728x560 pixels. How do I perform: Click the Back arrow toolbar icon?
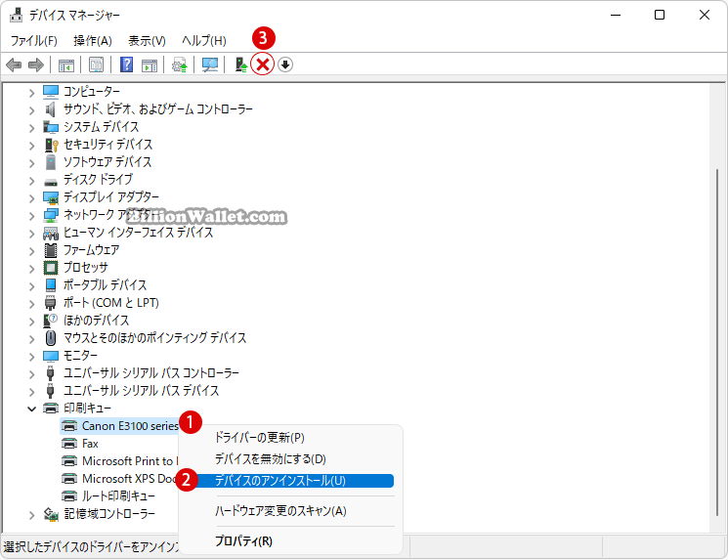[14, 65]
